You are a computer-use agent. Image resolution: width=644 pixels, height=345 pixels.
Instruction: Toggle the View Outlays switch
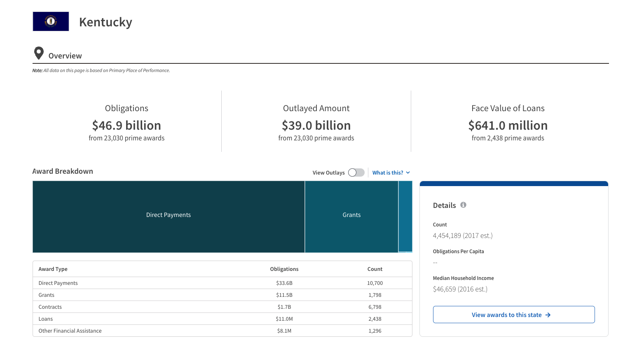(x=356, y=172)
